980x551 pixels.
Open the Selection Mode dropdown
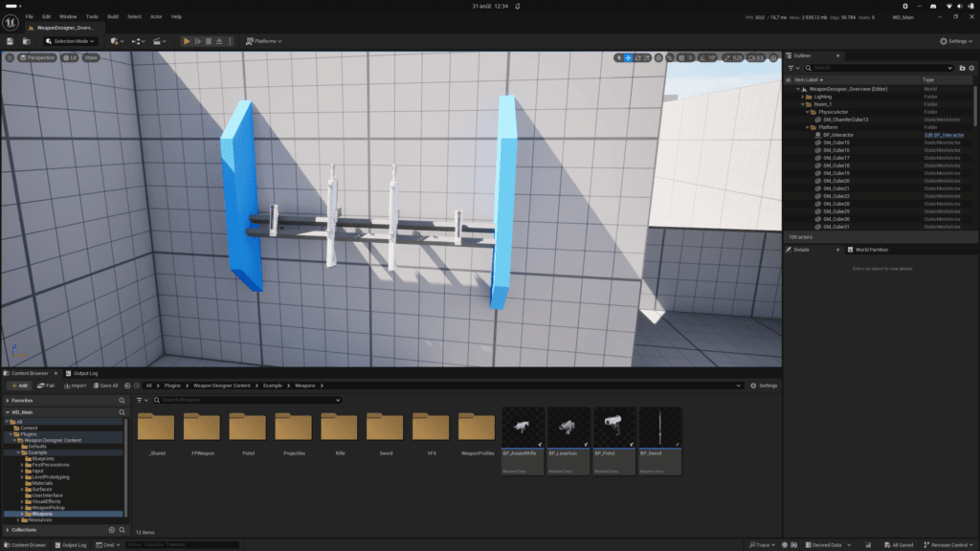coord(69,41)
